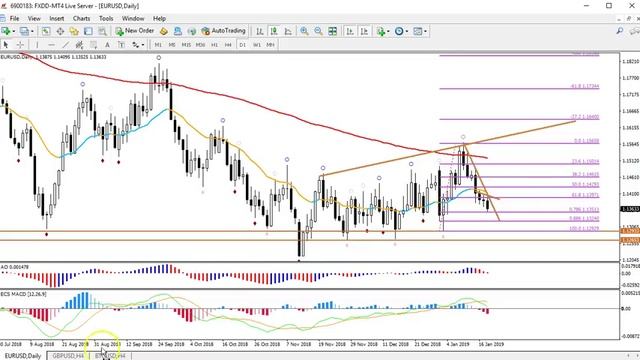Click the ECS MACD indicator label
The height and width of the screenshot is (360, 640).
pos(24,294)
